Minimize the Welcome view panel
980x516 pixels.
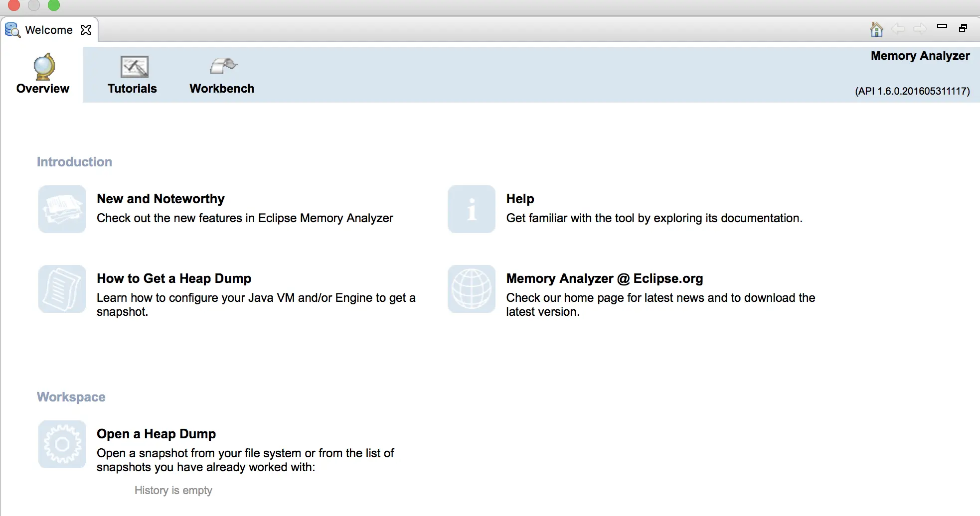point(942,26)
